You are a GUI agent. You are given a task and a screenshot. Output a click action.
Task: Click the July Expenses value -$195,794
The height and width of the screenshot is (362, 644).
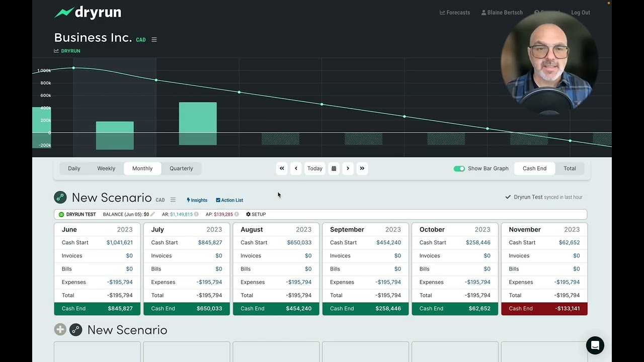(x=209, y=282)
